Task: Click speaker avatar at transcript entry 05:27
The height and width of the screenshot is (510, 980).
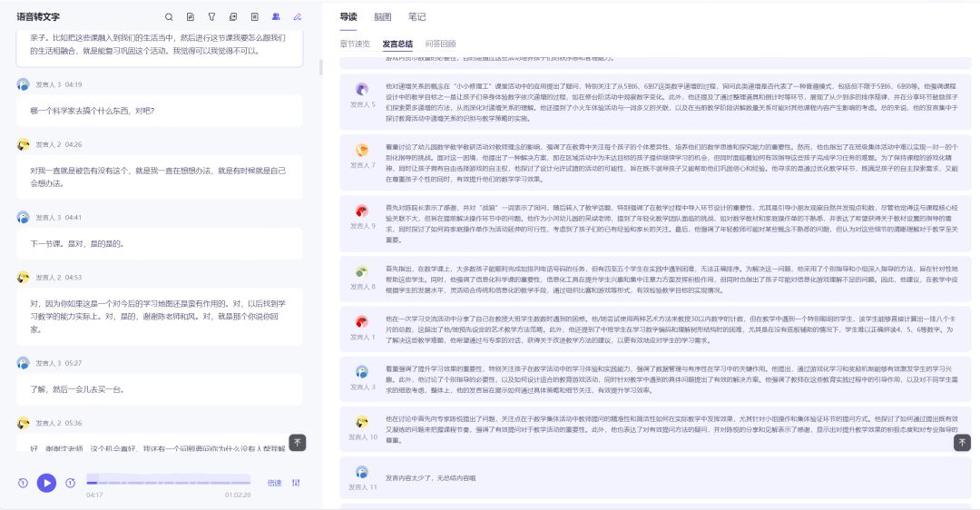Action: [x=23, y=363]
